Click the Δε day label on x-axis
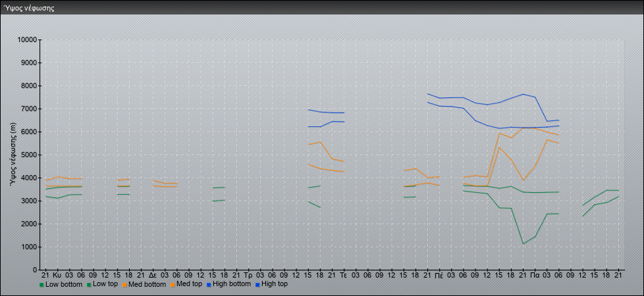This screenshot has height=296, width=644. (152, 275)
